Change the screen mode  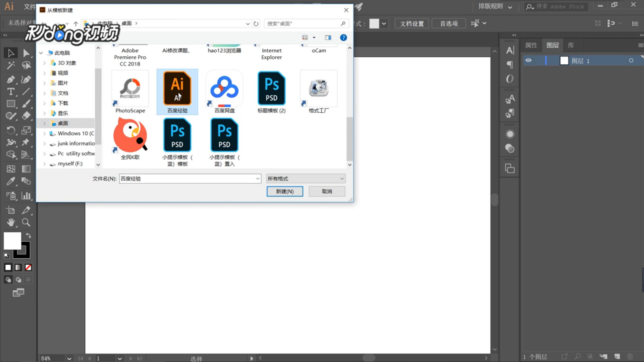pos(18,293)
